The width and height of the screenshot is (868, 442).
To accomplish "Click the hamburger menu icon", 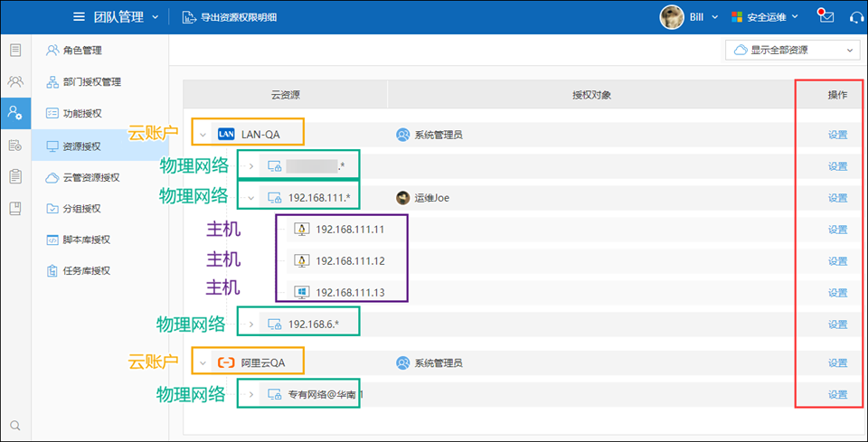I will pyautogui.click(x=80, y=17).
